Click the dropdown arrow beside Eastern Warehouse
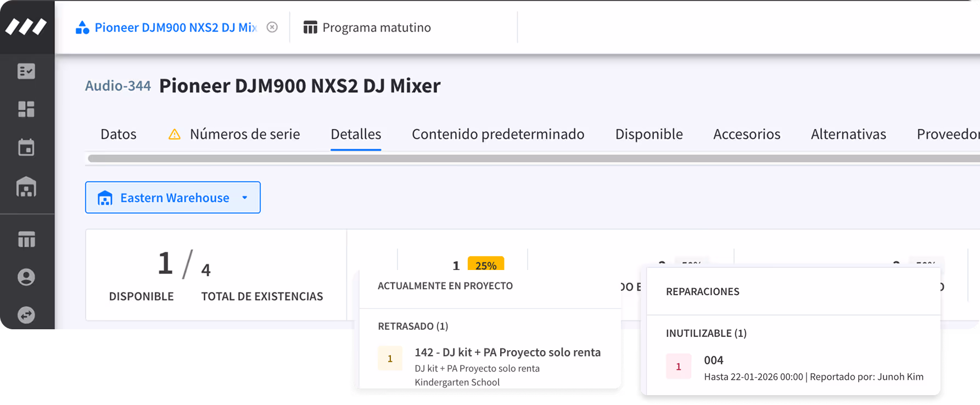Viewport: 980px width, 405px height. tap(245, 198)
